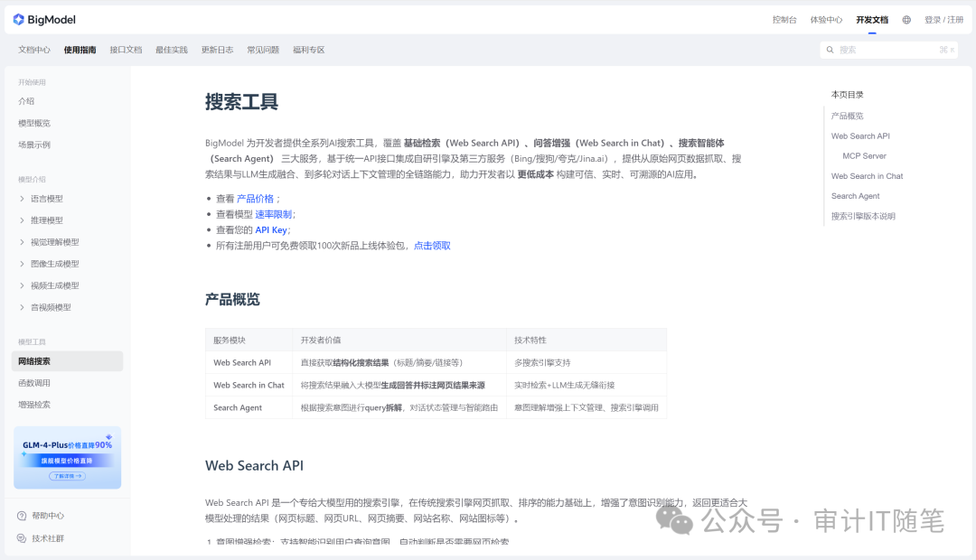Image resolution: width=976 pixels, height=560 pixels.
Task: Switch to 常见问题 tab
Action: pyautogui.click(x=263, y=50)
